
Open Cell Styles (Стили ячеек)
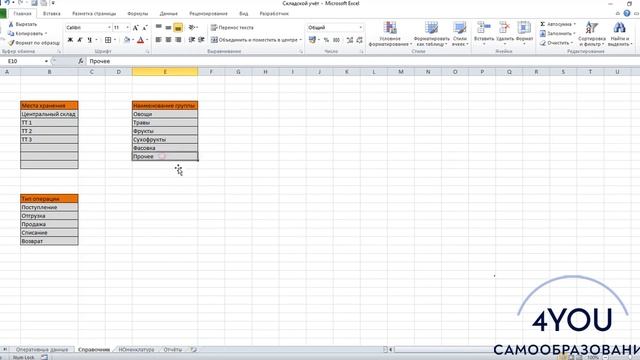tap(460, 33)
